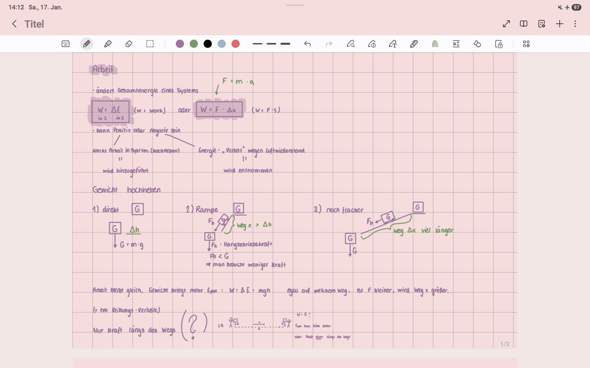Click the Titel note title
This screenshot has width=590, height=368.
click(34, 24)
